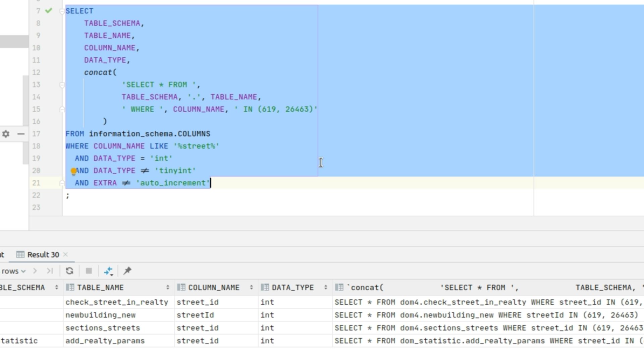Image resolution: width=644 pixels, height=362 pixels.
Task: Pin the result tab with the pin icon
Action: (127, 271)
